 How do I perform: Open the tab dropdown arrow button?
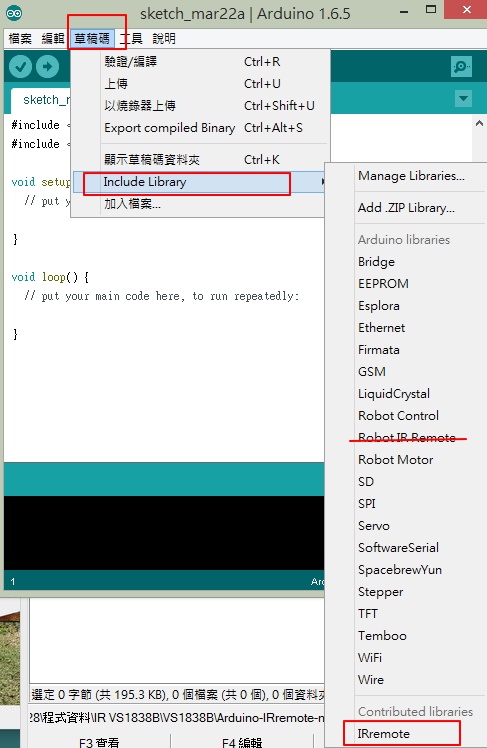pyautogui.click(x=463, y=99)
